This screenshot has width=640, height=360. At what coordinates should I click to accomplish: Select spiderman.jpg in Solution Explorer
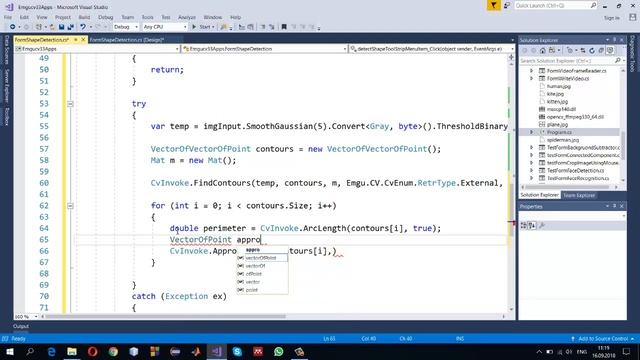(x=562, y=140)
